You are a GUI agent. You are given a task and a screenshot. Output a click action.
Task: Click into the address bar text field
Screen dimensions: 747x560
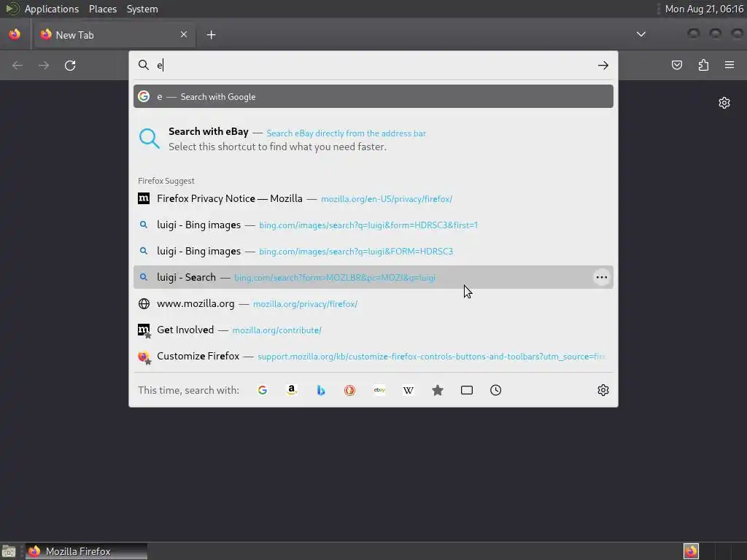[374, 65]
